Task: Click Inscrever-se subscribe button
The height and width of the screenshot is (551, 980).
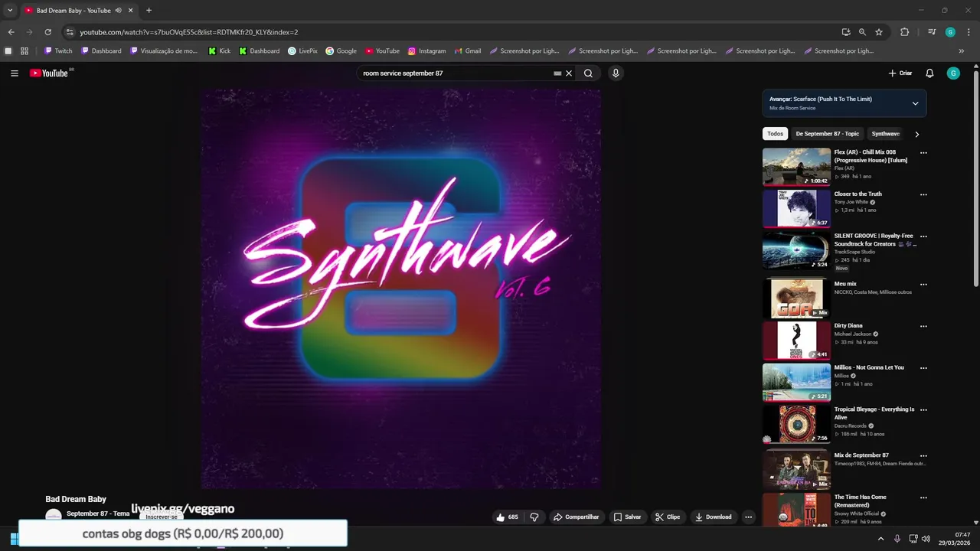Action: pos(162,517)
